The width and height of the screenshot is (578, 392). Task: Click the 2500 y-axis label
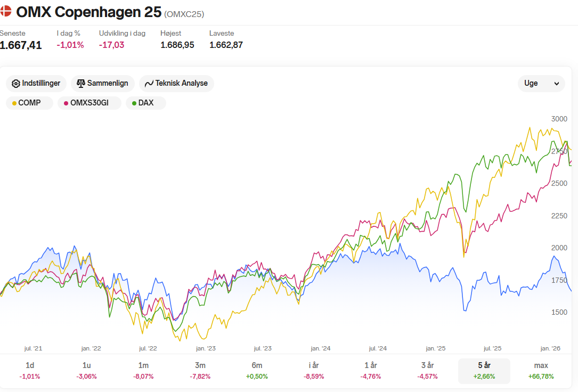tap(559, 183)
